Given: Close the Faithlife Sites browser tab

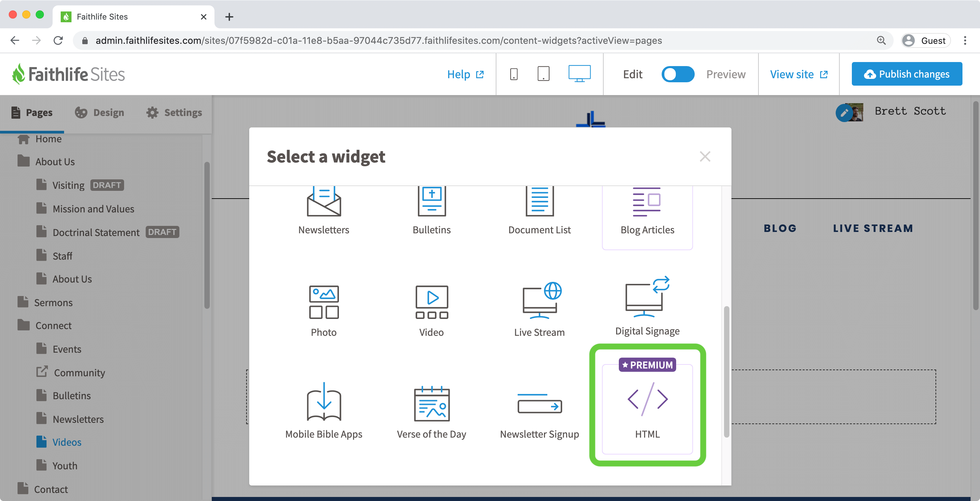Looking at the screenshot, I should click(x=204, y=17).
